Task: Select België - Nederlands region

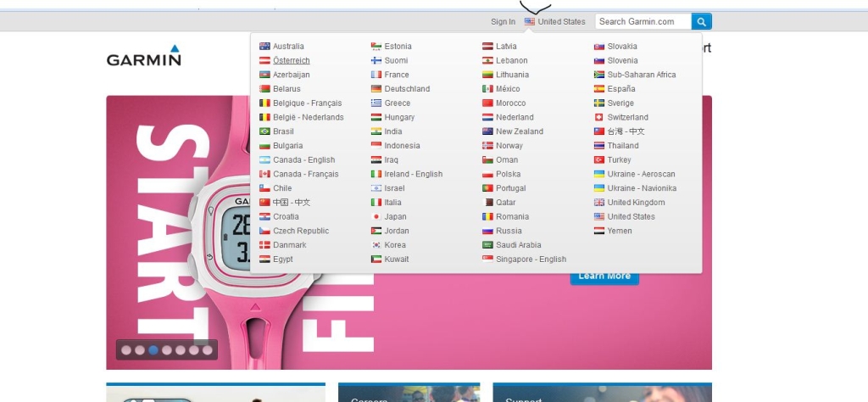Action: [309, 117]
